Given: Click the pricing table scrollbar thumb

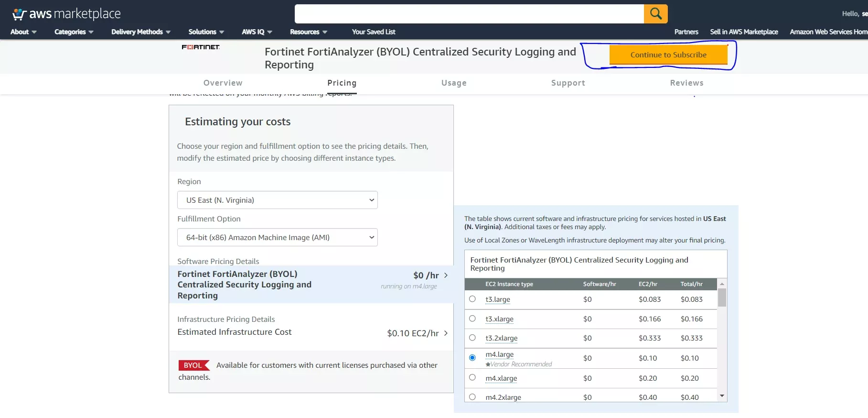Looking at the screenshot, I should coord(722,297).
